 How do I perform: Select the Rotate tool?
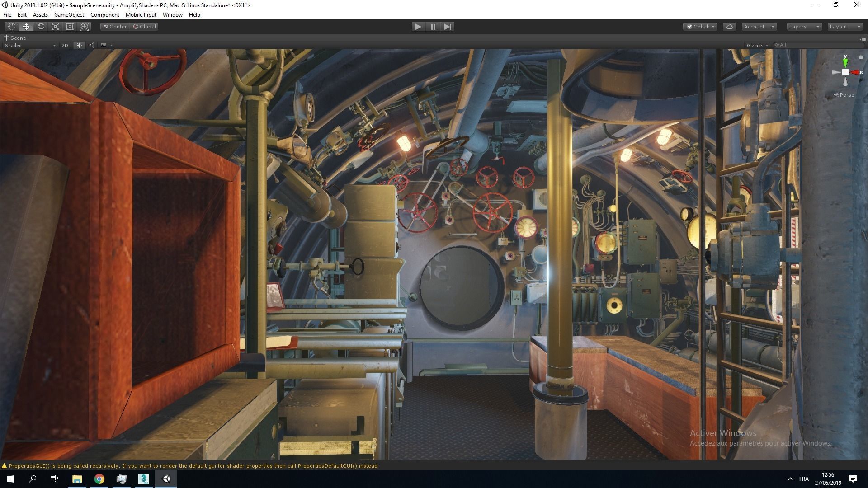[41, 27]
